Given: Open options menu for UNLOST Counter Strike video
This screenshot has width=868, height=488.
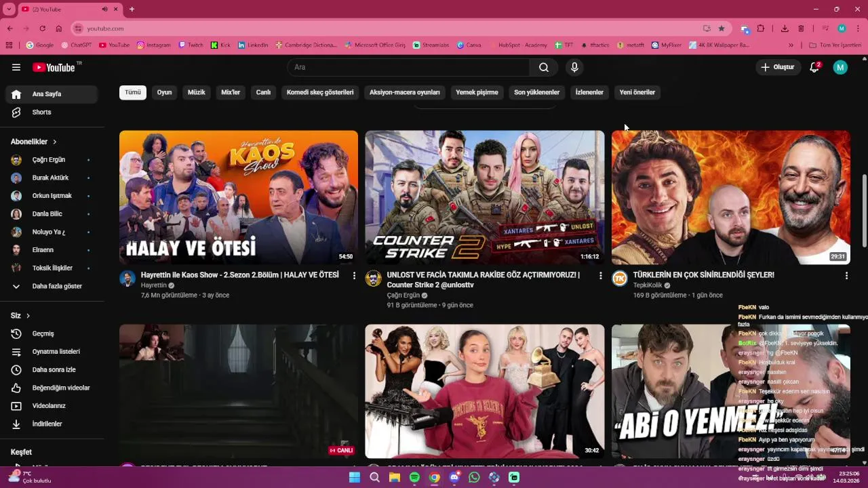Looking at the screenshot, I should (x=600, y=275).
